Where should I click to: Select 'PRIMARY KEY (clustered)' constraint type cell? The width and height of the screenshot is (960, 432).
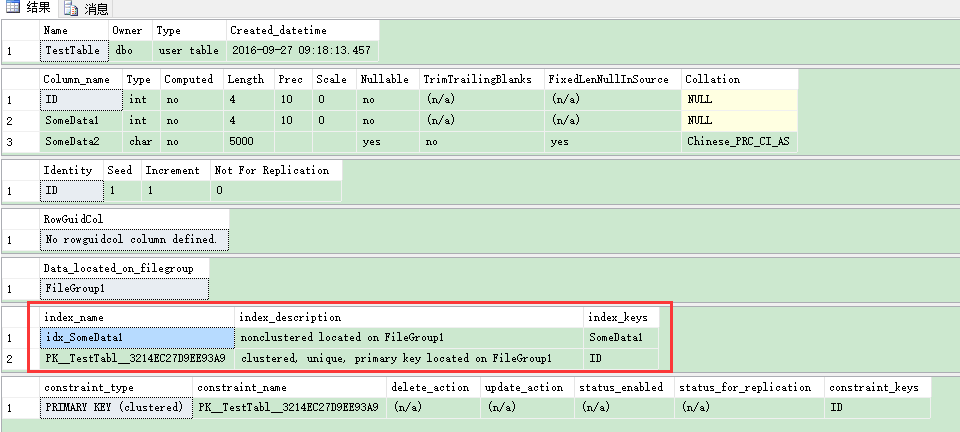(116, 408)
